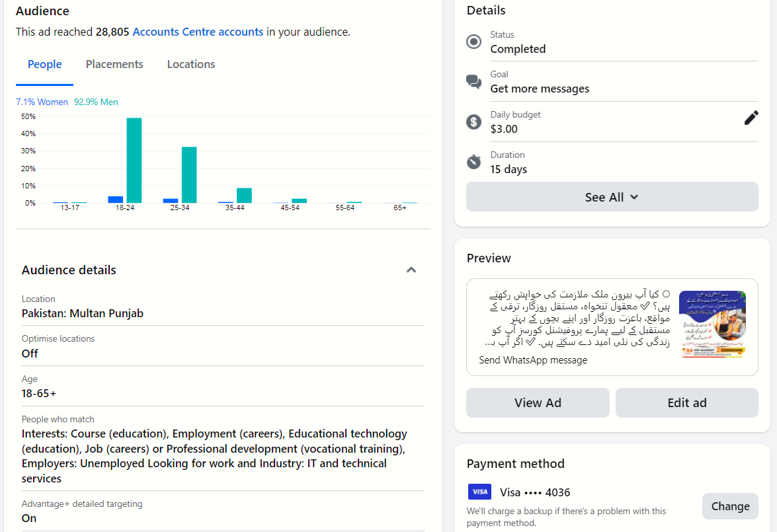Screen dimensions: 777x532
Task: Change the payment method
Action: pos(730,506)
